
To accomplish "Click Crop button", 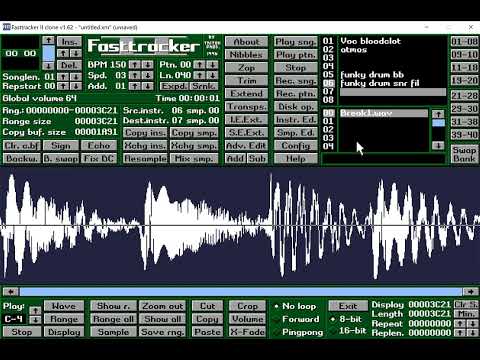I will pyautogui.click(x=247, y=306).
